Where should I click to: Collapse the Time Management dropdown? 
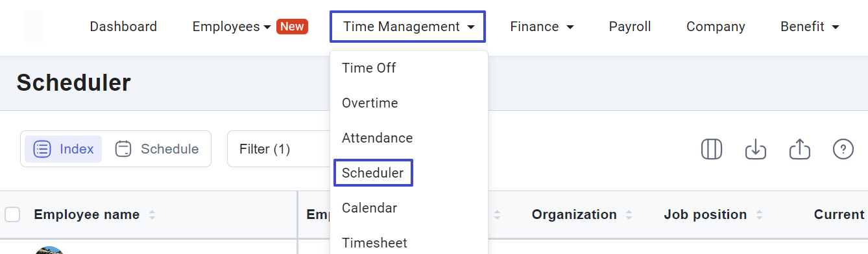coord(407,27)
